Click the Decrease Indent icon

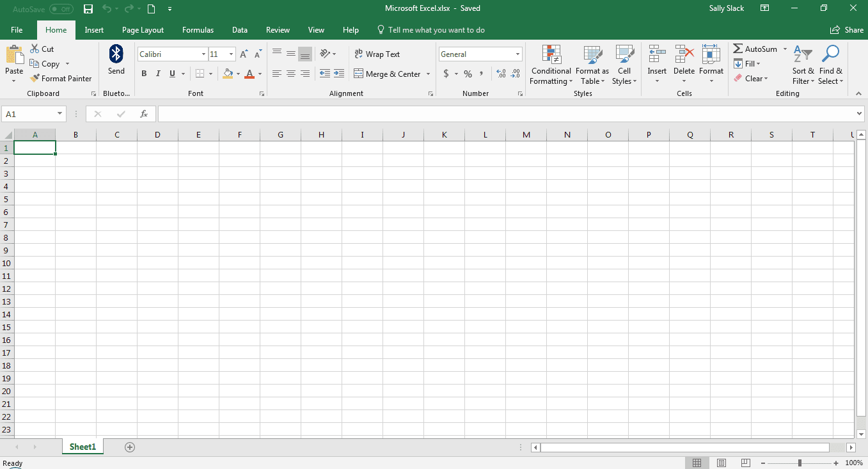click(x=325, y=74)
